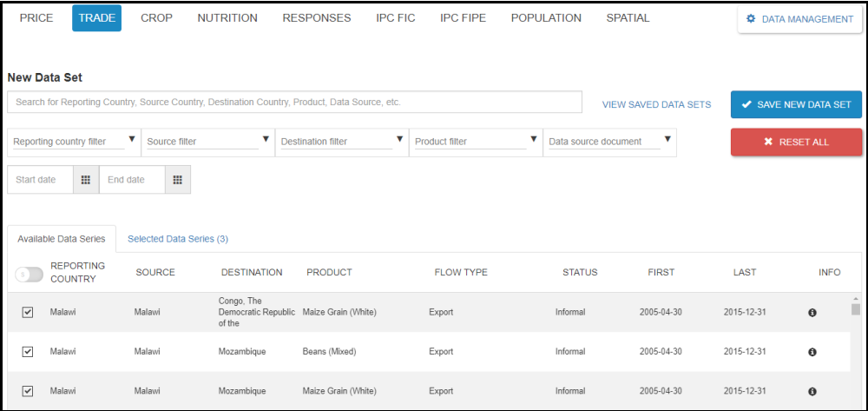The width and height of the screenshot is (868, 411).
Task: Click gear icon in Data Management button
Action: pyautogui.click(x=752, y=19)
